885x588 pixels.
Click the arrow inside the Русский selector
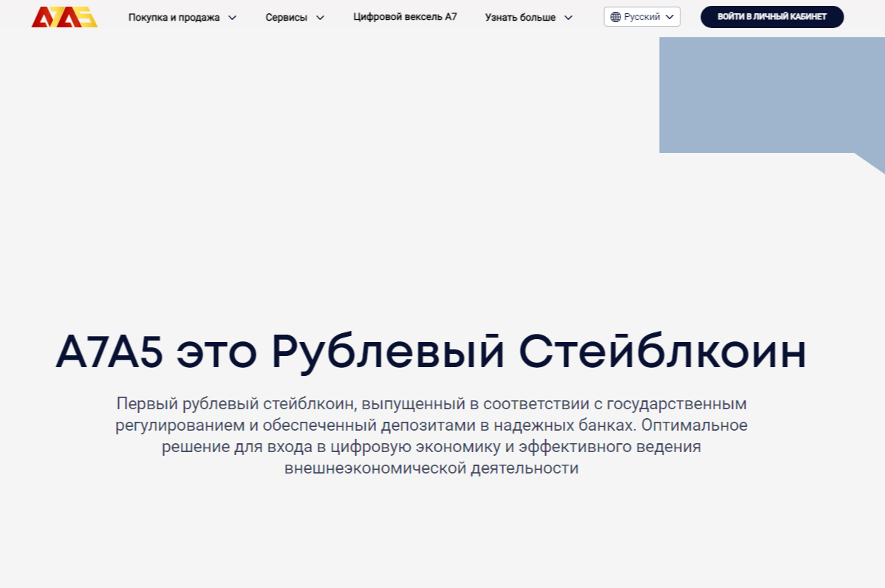pyautogui.click(x=669, y=17)
